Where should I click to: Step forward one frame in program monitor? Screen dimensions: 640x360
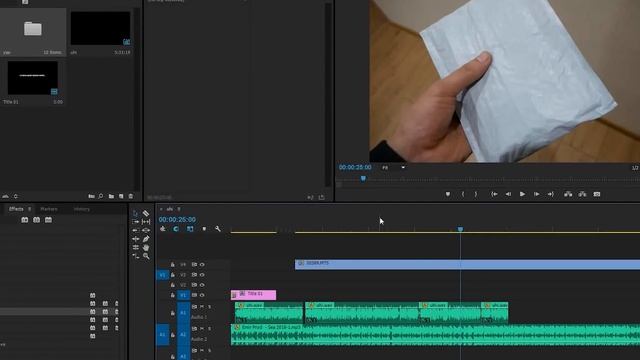(536, 194)
